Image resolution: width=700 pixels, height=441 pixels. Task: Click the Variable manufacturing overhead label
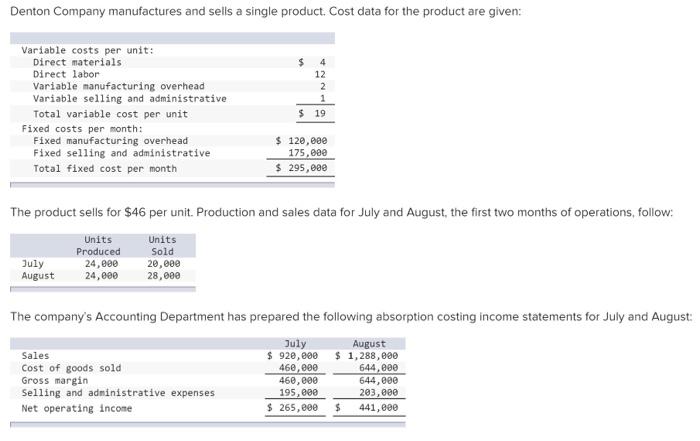(119, 86)
